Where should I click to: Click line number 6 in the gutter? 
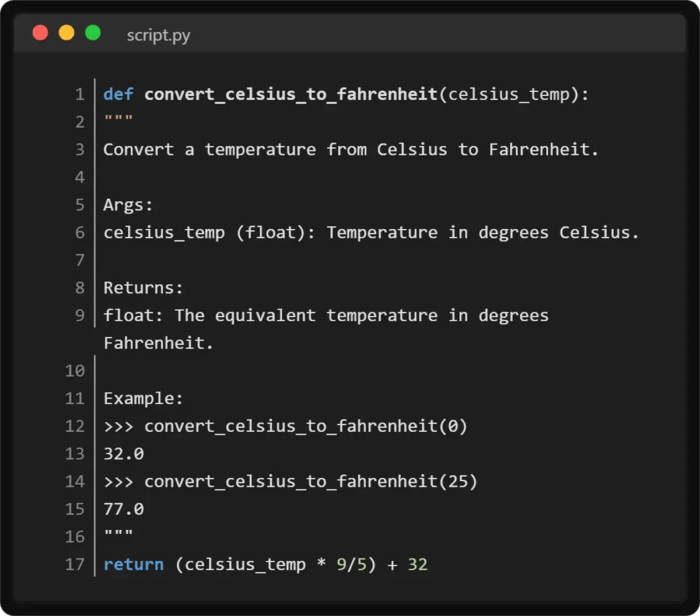[x=80, y=233]
